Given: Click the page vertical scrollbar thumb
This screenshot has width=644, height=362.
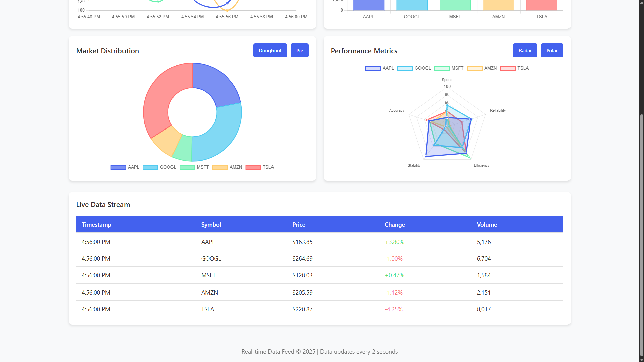Looking at the screenshot, I should pyautogui.click(x=642, y=235).
